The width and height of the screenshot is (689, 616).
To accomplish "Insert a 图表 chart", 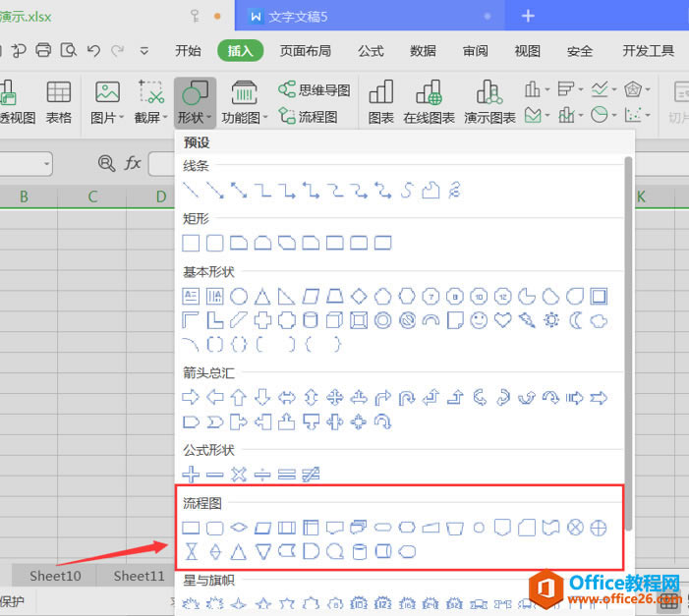I will click(x=381, y=103).
